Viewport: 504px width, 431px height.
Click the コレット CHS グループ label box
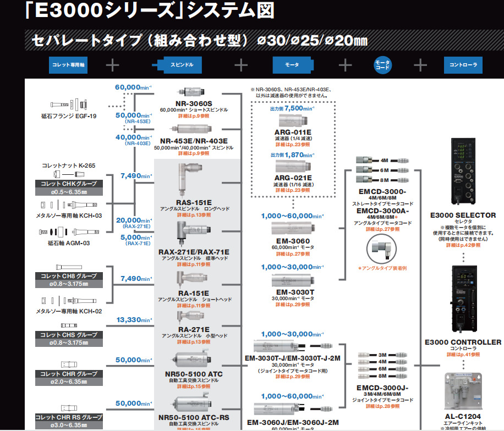69,339
